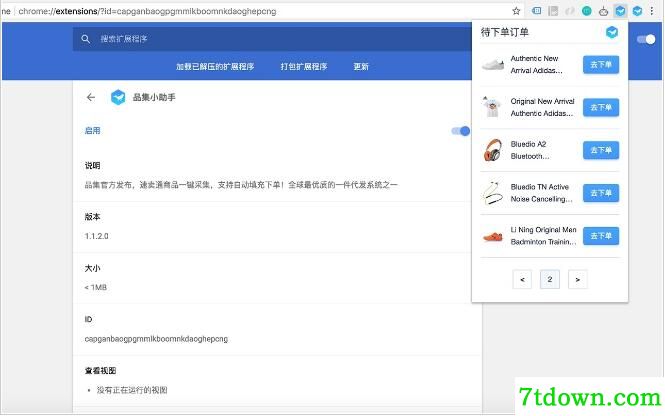The image size is (665, 416).
Task: Click 更新 in the header
Action: click(x=361, y=67)
